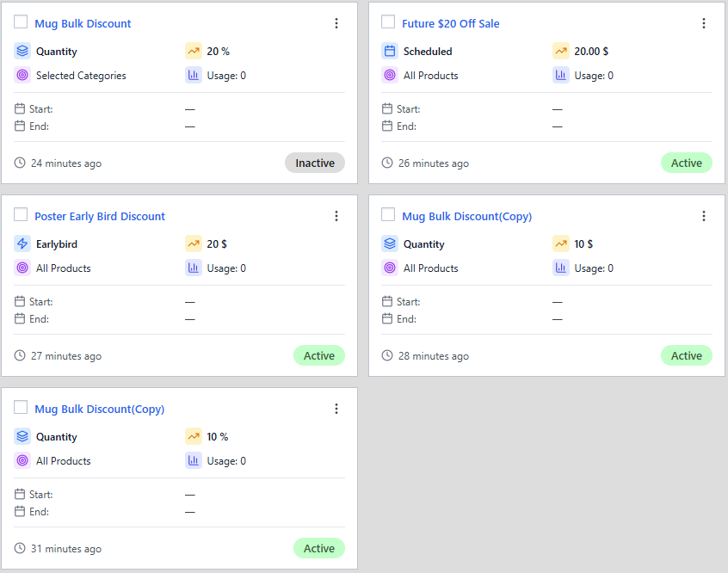Image resolution: width=728 pixels, height=573 pixels.
Task: Click the Selected Categories target icon
Action: click(x=22, y=75)
